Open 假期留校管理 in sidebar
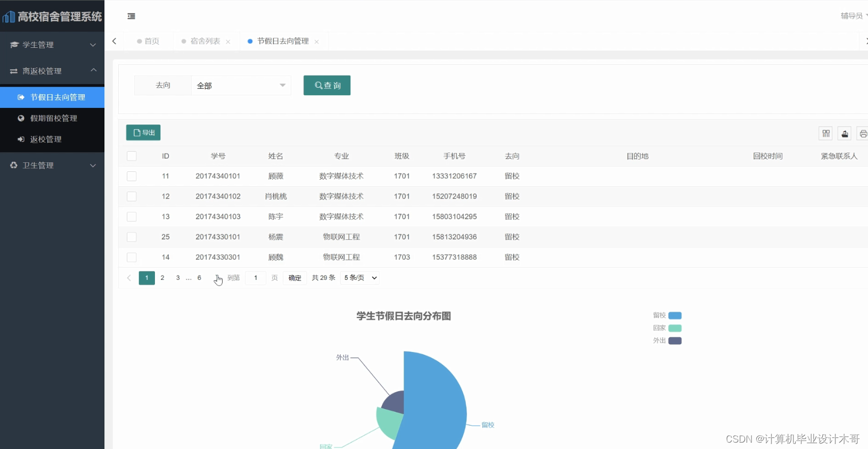The height and width of the screenshot is (449, 868). pos(52,118)
